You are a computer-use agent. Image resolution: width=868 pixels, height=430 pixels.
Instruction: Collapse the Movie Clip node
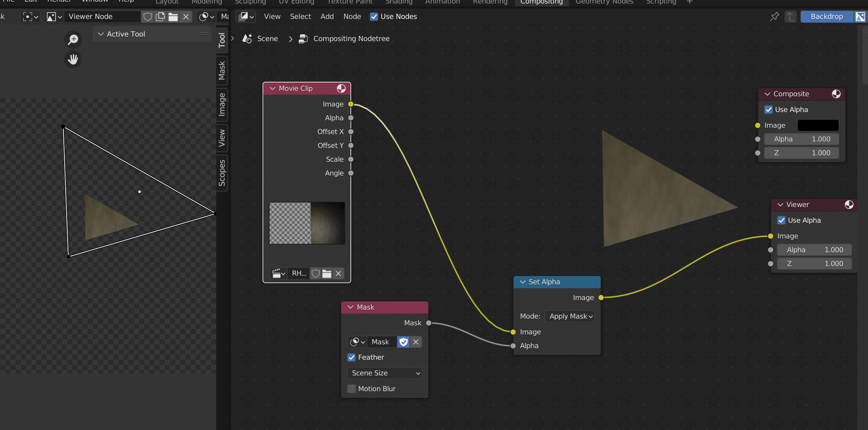272,89
